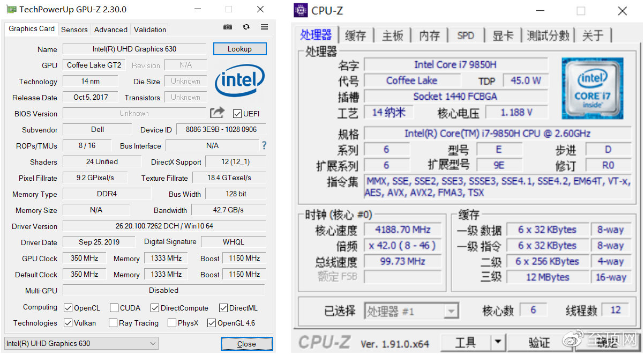
Task: Toggle the CUDA checkbox
Action: click(114, 308)
